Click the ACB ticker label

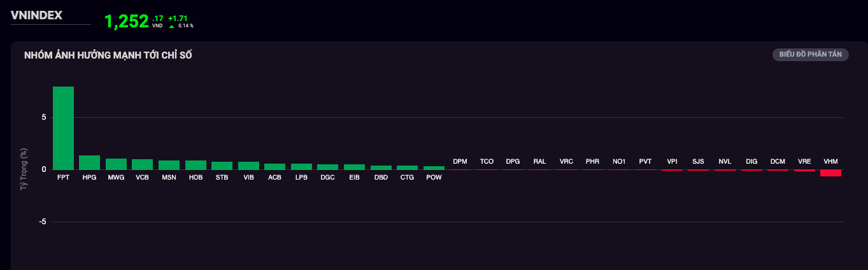(x=274, y=177)
